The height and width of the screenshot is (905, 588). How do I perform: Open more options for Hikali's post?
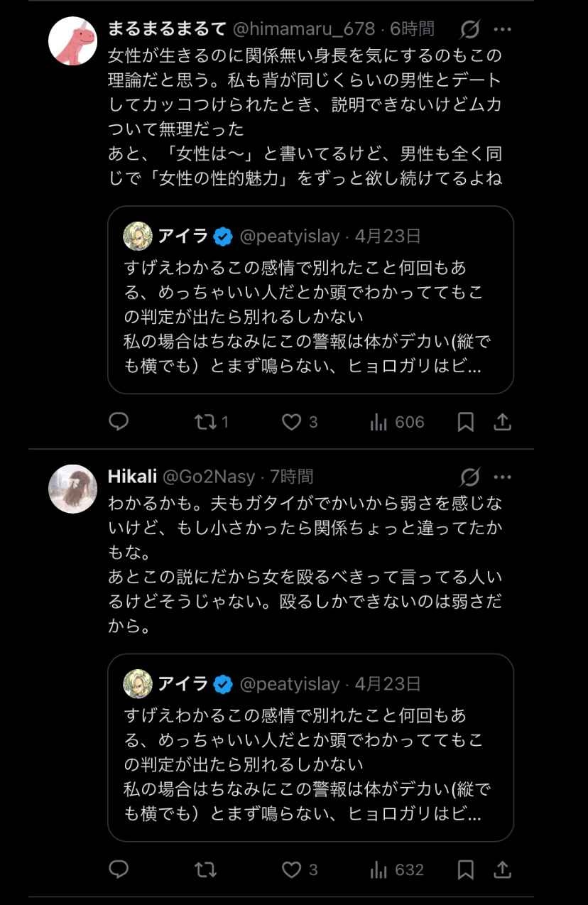502,477
